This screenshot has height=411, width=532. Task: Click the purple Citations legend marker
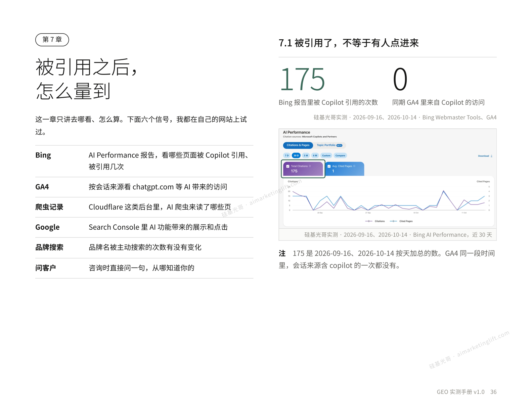[x=369, y=221]
